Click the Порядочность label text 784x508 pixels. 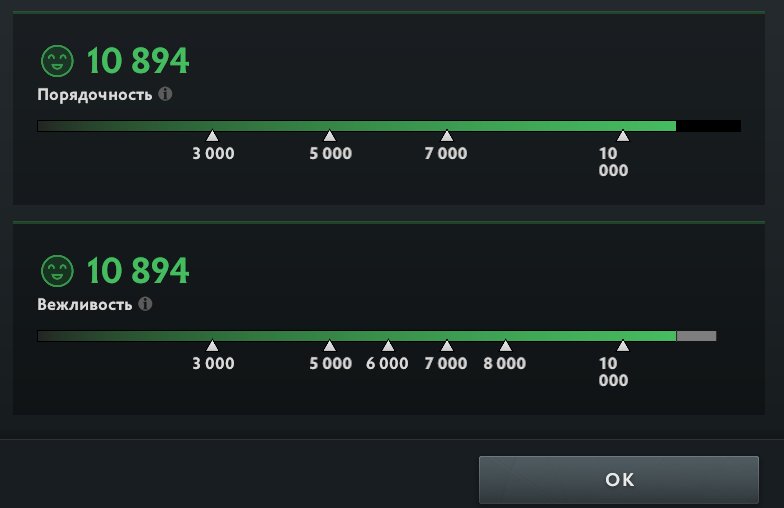coord(95,94)
